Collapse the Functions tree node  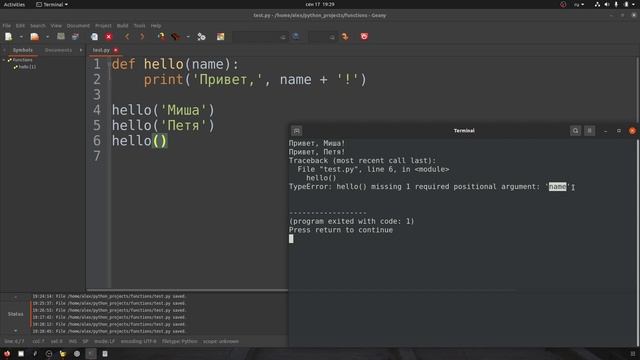click(x=4, y=60)
